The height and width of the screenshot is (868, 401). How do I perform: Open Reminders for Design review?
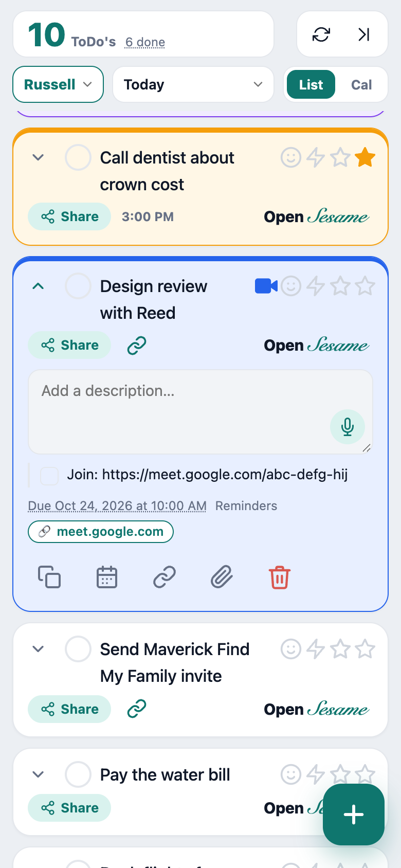pos(246,506)
